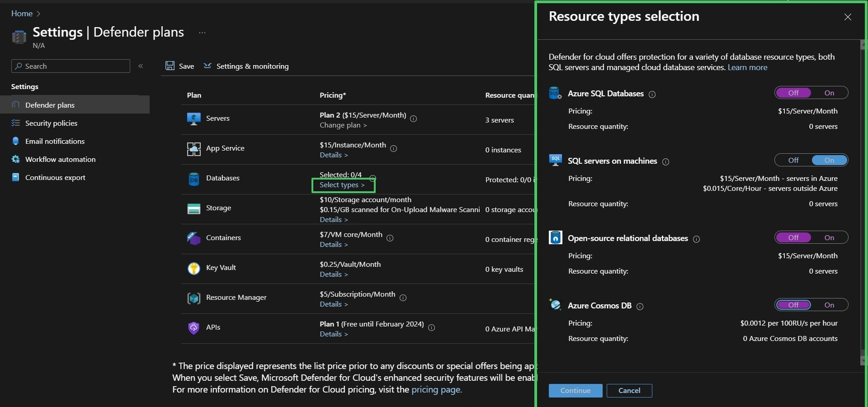868x407 pixels.
Task: Set SQL servers on machines to On
Action: click(829, 160)
